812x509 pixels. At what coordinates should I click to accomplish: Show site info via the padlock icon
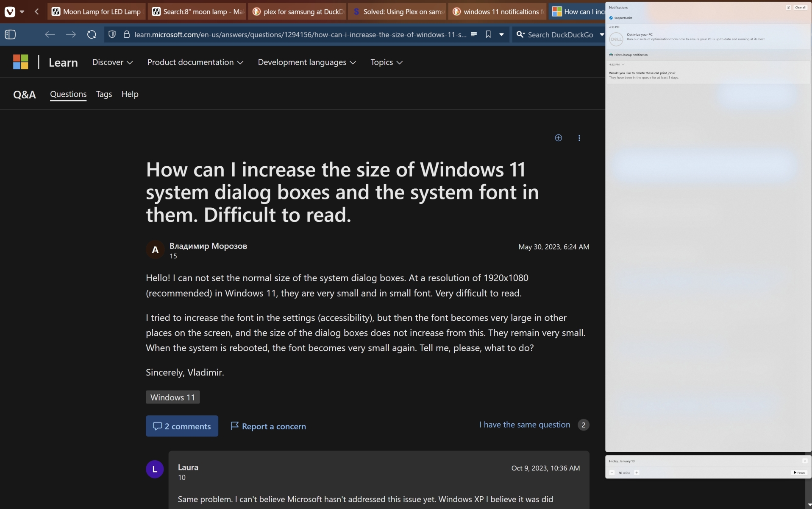coord(126,34)
